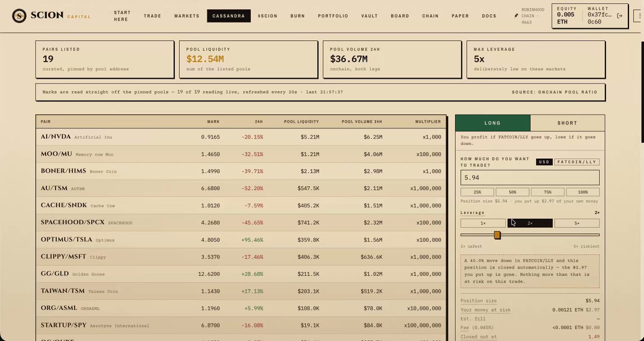This screenshot has height=341, width=644.
Task: Select the GG/GLD pair row
Action: click(241, 274)
